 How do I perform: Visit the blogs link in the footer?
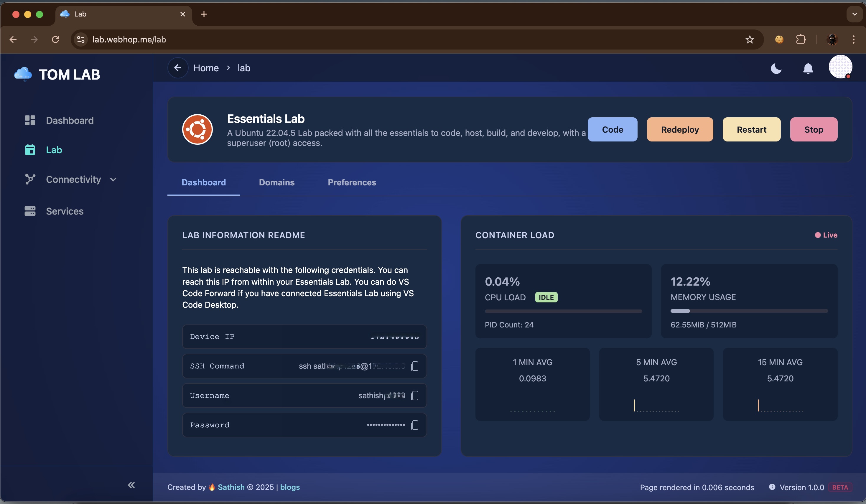290,487
